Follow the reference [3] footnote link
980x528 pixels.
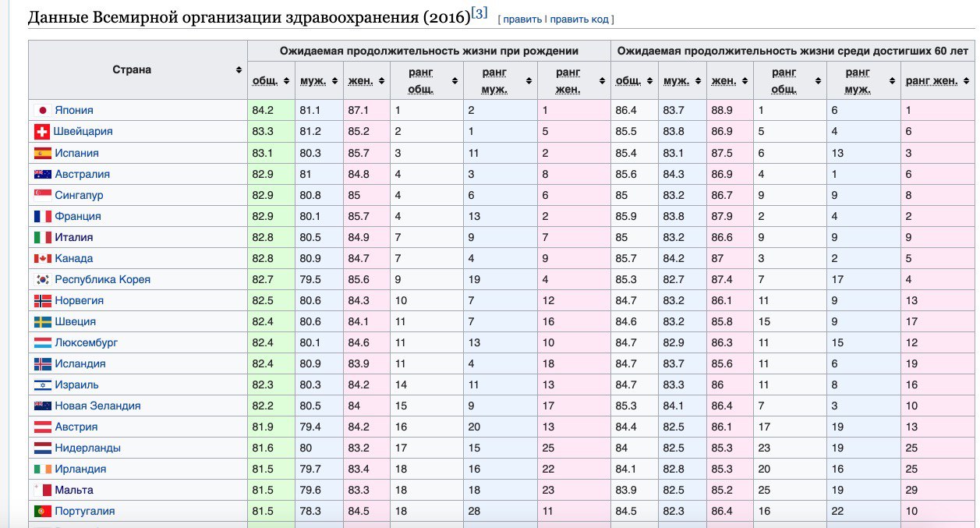479,12
